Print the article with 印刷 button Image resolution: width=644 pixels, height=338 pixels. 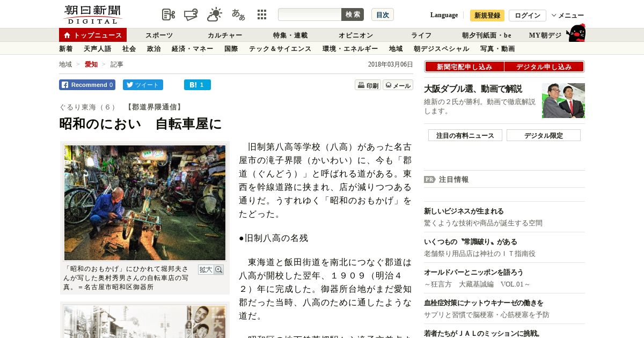[368, 85]
